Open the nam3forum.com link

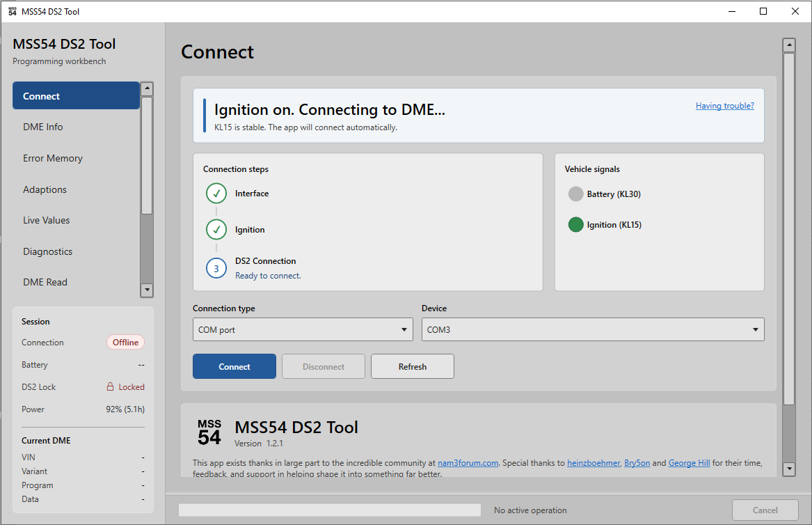[x=468, y=463]
